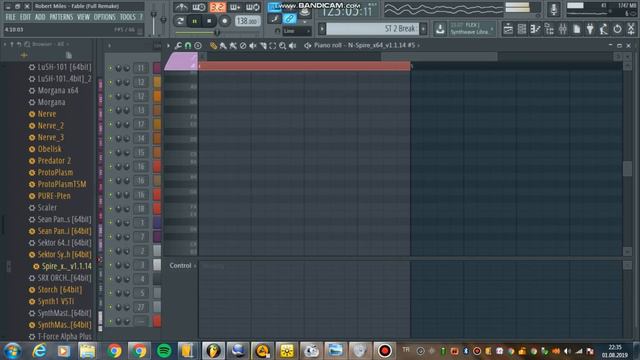The width and height of the screenshot is (640, 360).
Task: Select the Draw pencil tool in piano roll
Action: tap(213, 46)
